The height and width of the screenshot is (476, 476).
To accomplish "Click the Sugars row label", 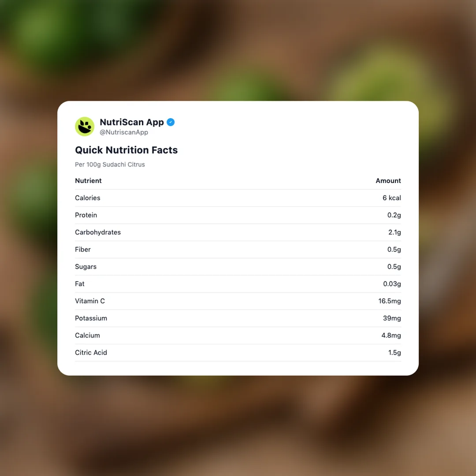I will [x=86, y=267].
